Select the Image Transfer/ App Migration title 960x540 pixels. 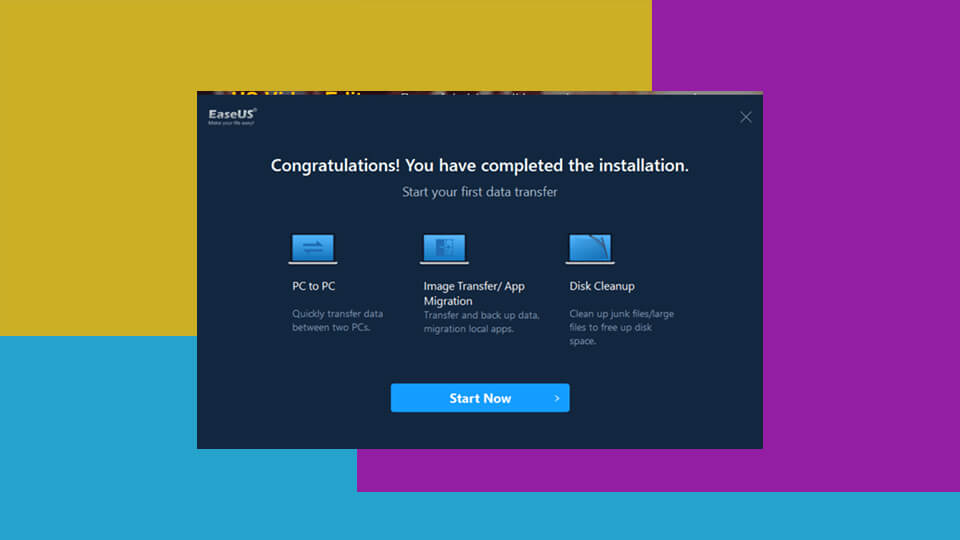pyautogui.click(x=473, y=293)
